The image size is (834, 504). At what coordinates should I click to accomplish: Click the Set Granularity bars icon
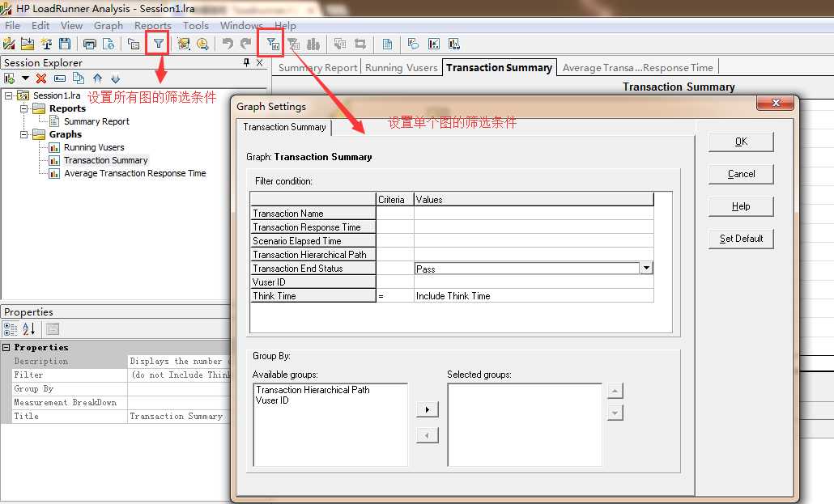(313, 44)
